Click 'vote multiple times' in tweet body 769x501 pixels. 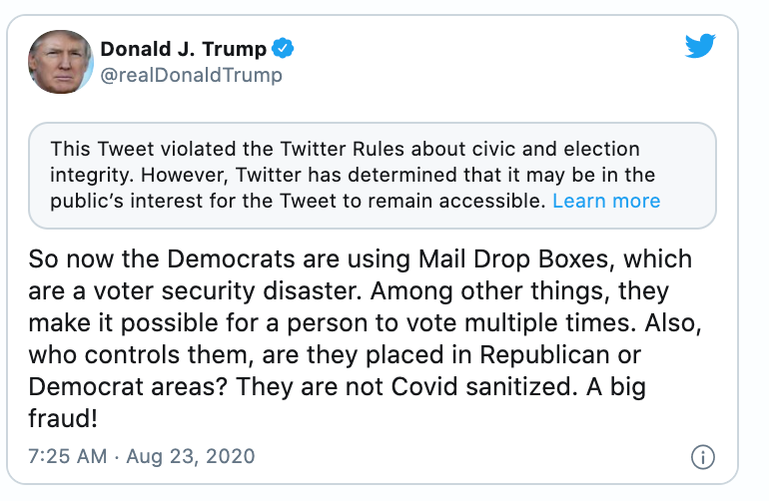point(513,323)
